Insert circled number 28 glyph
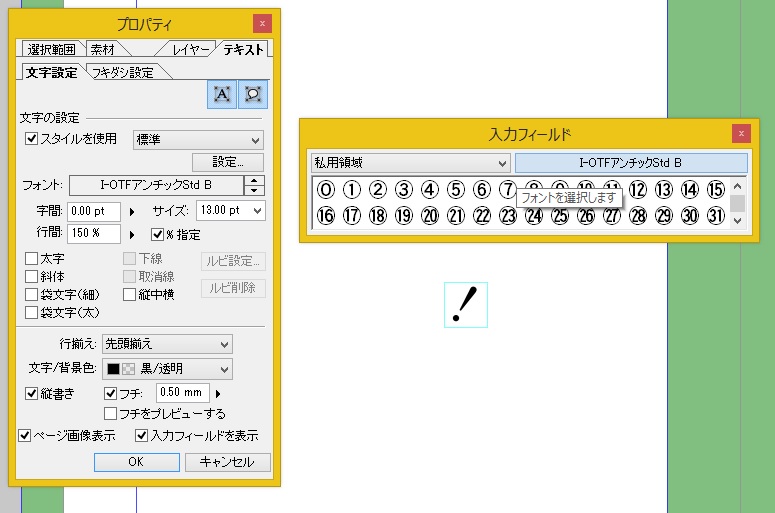Image resolution: width=775 pixels, height=513 pixels. click(638, 216)
